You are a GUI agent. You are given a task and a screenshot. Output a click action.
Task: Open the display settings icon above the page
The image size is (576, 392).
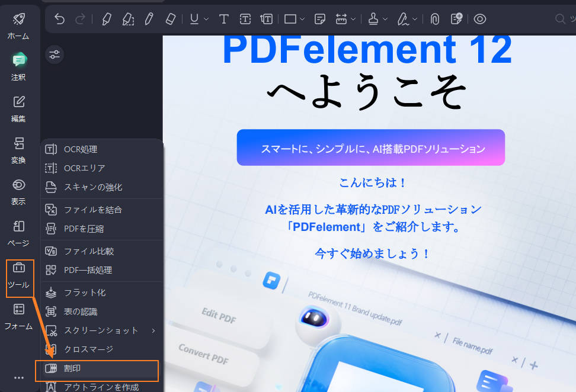coord(55,54)
